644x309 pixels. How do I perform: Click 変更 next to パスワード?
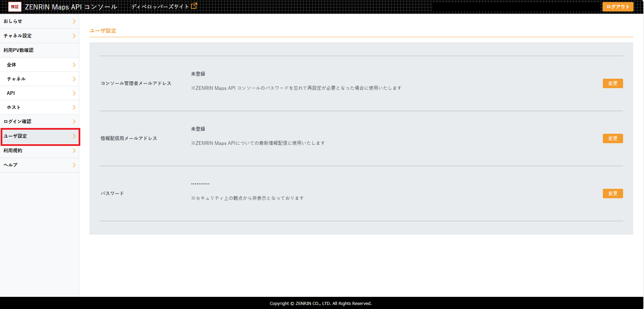click(x=613, y=193)
